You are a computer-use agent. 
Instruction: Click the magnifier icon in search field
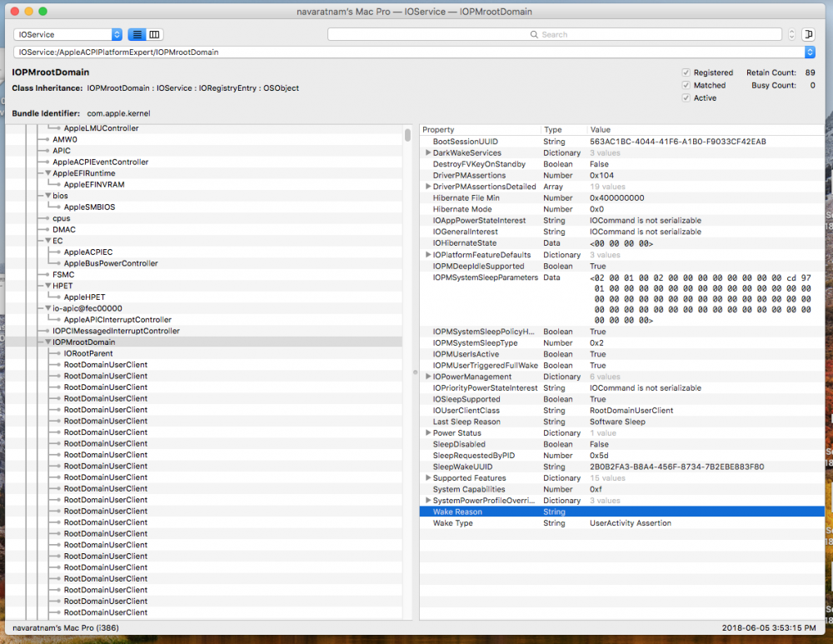pyautogui.click(x=534, y=34)
